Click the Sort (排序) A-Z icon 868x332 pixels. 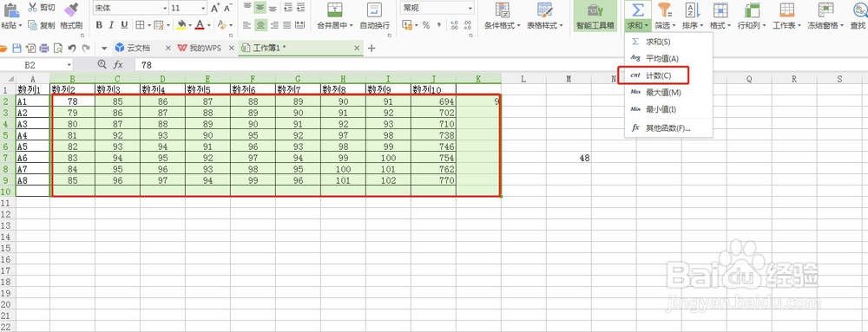click(693, 10)
